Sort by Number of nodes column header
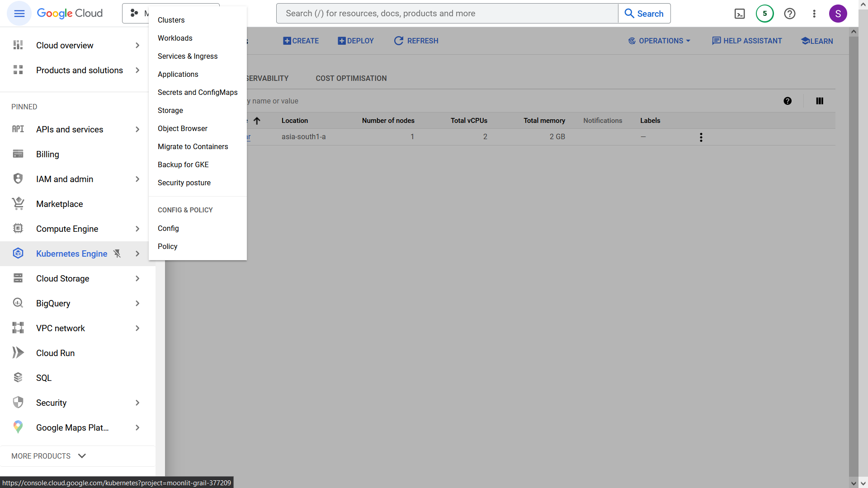The width and height of the screenshot is (868, 488). click(x=388, y=121)
